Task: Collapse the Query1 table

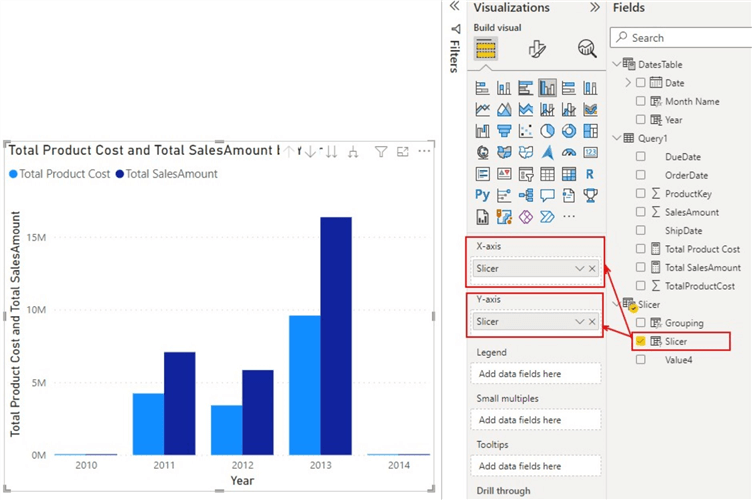Action: (617, 138)
